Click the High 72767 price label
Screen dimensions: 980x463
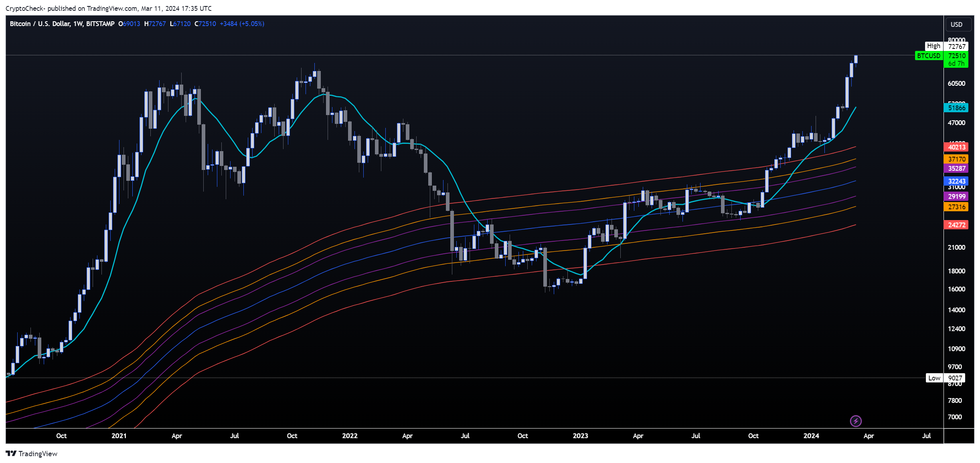pos(947,47)
